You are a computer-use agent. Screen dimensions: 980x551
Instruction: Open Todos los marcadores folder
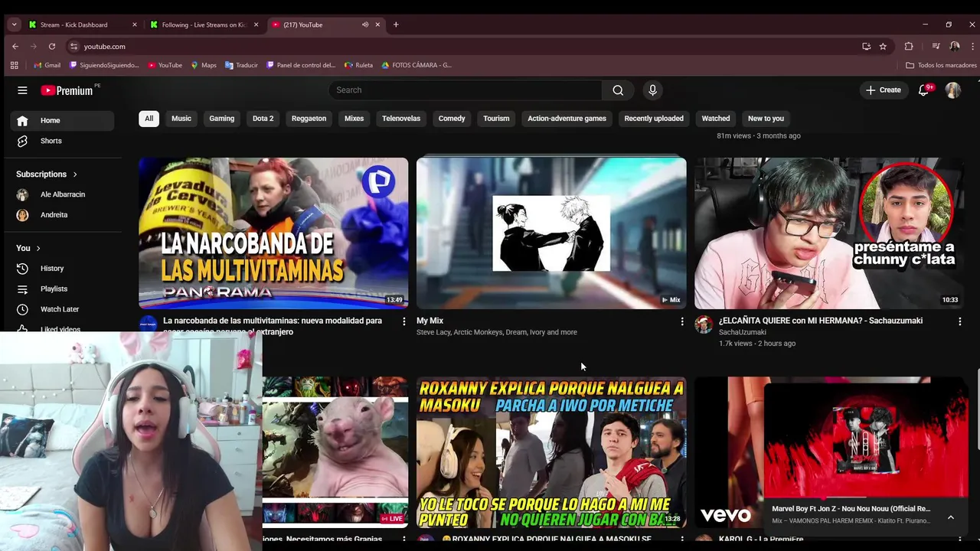(941, 65)
